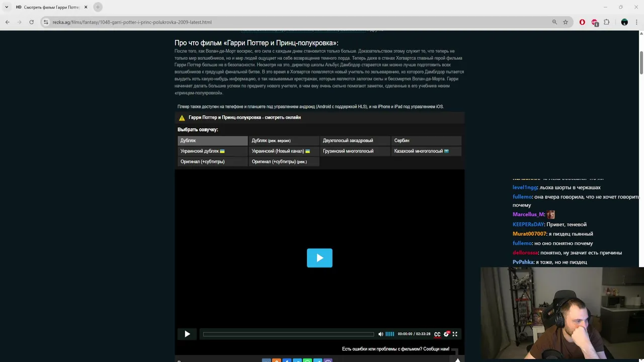Select Украинский дубляж voiceover
644x362 pixels.
coord(212,151)
